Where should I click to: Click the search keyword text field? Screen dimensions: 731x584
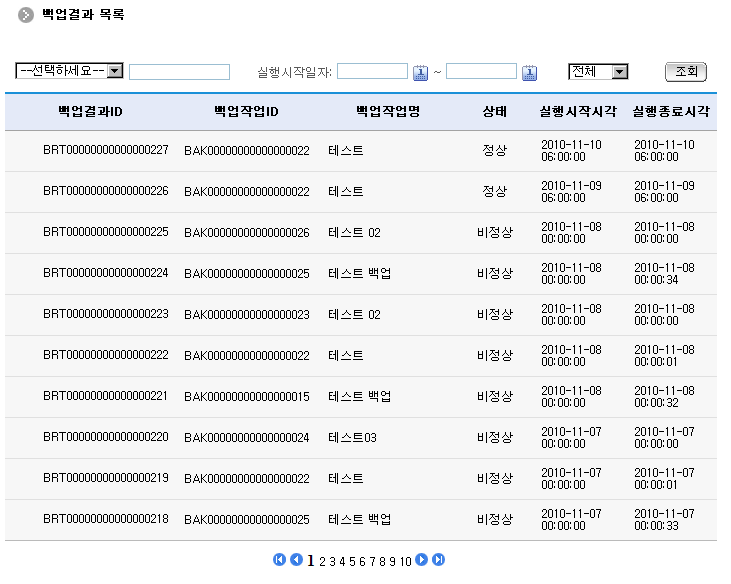click(179, 72)
